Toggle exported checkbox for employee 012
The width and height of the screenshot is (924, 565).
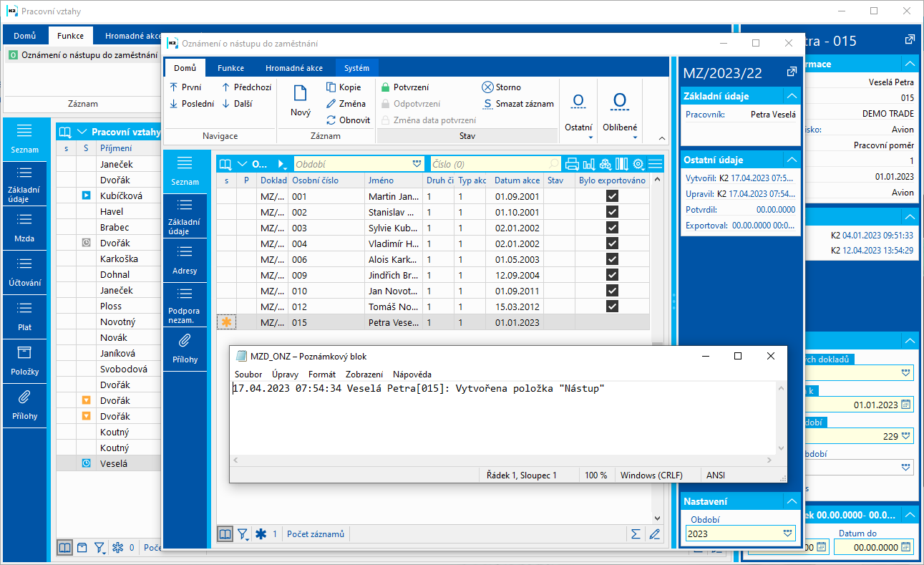[612, 306]
